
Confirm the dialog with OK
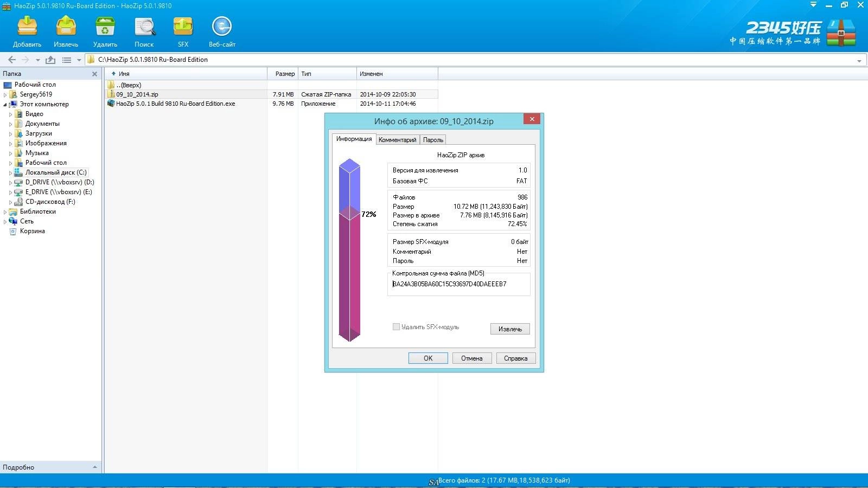pyautogui.click(x=428, y=358)
